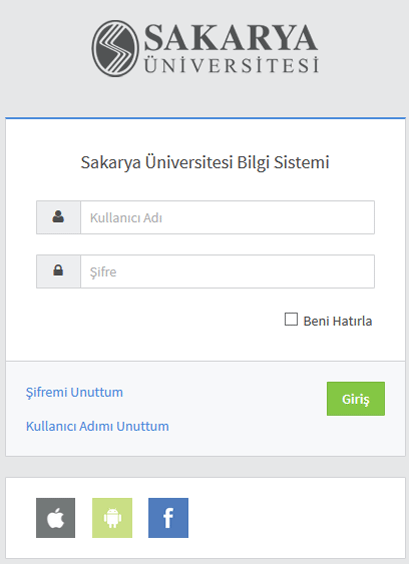Viewport: 409px width, 564px height.
Task: Open the Facebook page icon
Action: (x=168, y=518)
